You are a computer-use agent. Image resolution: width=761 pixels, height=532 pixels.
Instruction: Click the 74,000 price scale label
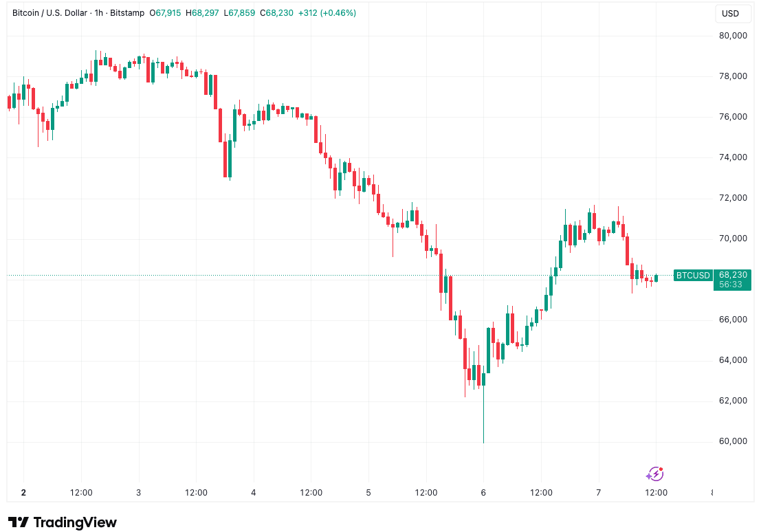pos(733,157)
